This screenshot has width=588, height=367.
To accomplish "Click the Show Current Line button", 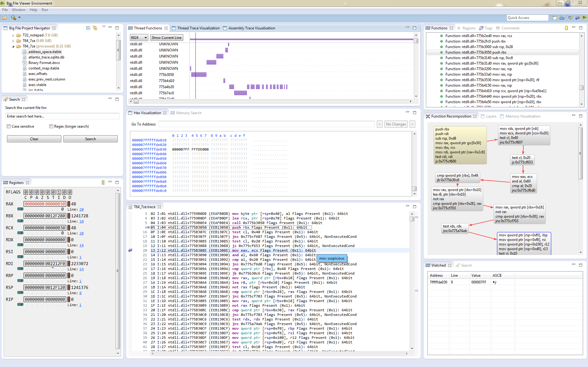I will click(x=166, y=38).
